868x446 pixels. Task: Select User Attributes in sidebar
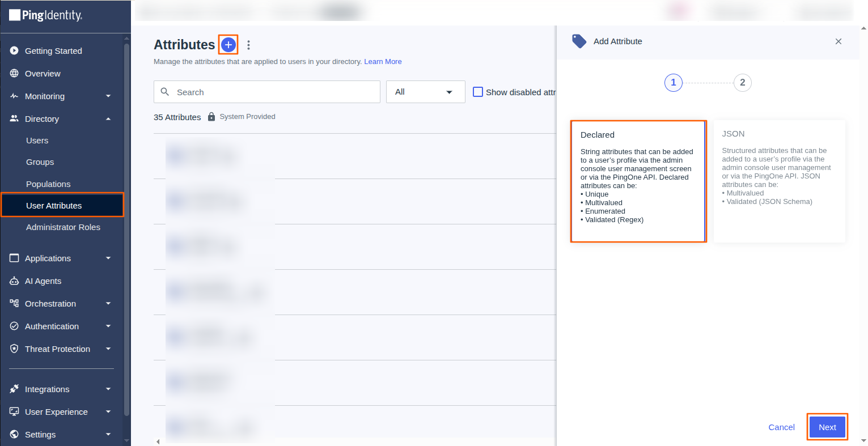tap(62, 205)
